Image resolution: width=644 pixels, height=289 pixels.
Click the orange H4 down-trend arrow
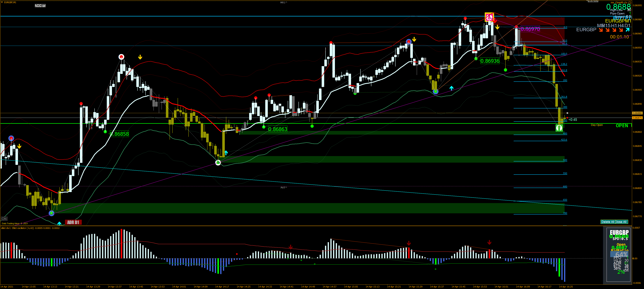621,30
